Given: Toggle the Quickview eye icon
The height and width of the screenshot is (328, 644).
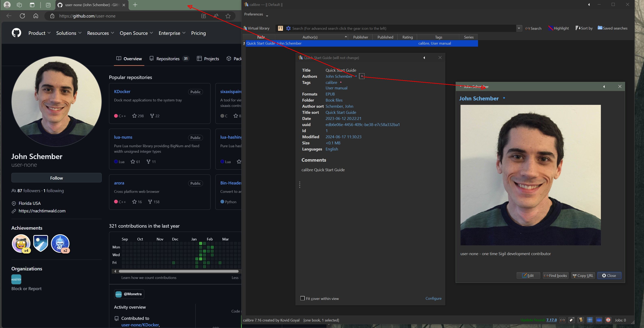Looking at the screenshot, I should coord(608,320).
